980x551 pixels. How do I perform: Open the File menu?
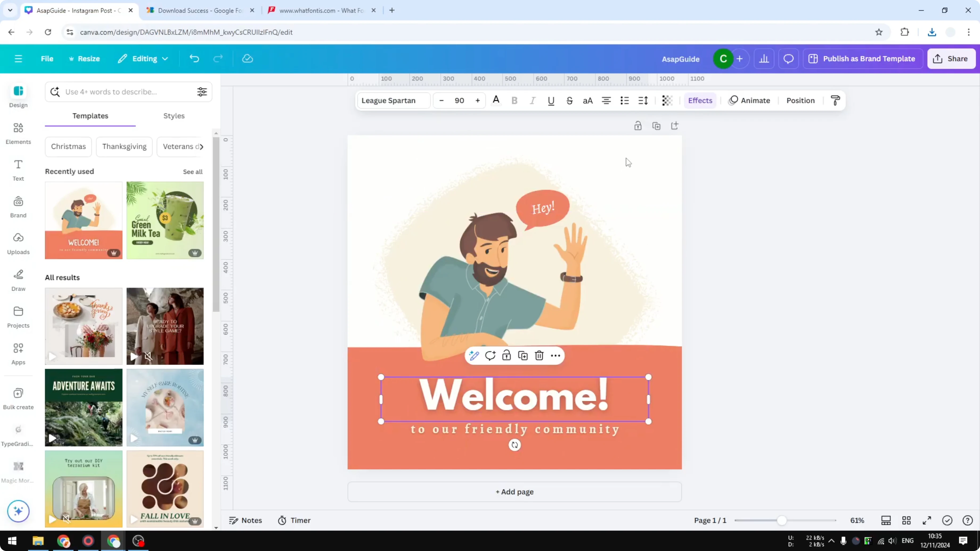click(47, 58)
